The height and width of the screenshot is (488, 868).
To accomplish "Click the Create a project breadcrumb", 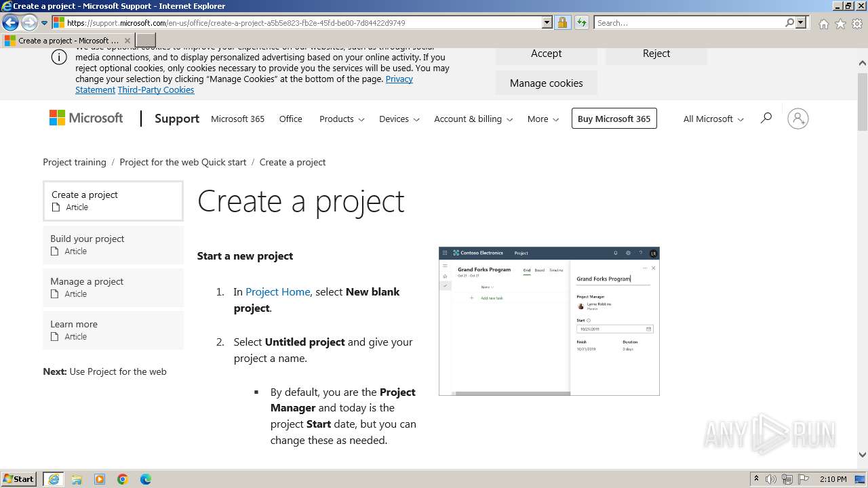I will click(x=292, y=162).
